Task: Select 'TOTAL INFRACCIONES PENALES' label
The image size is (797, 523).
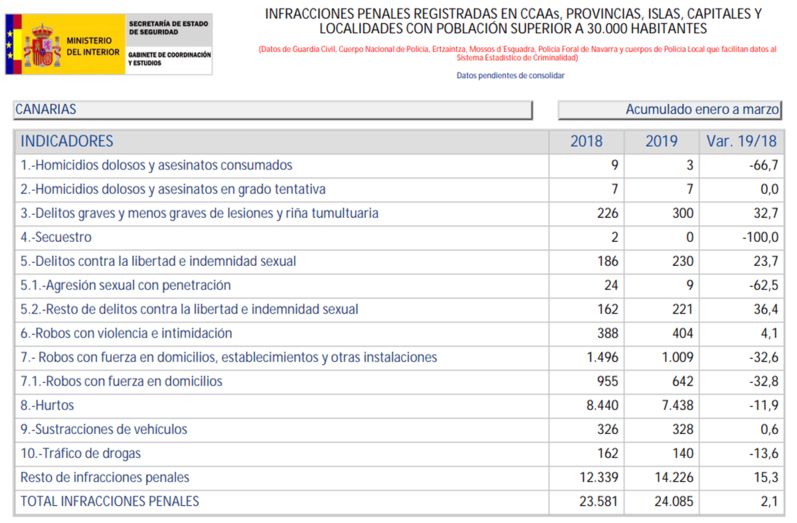Action: click(x=110, y=502)
